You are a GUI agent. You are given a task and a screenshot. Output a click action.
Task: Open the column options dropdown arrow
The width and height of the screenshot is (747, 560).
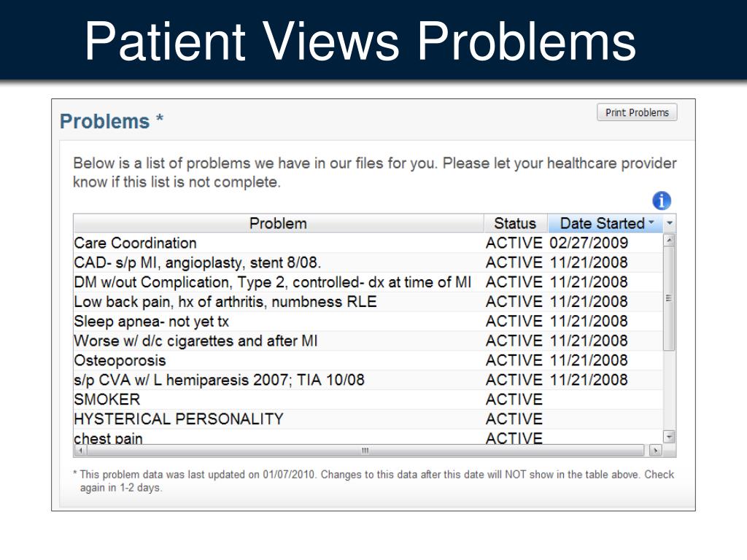click(670, 223)
